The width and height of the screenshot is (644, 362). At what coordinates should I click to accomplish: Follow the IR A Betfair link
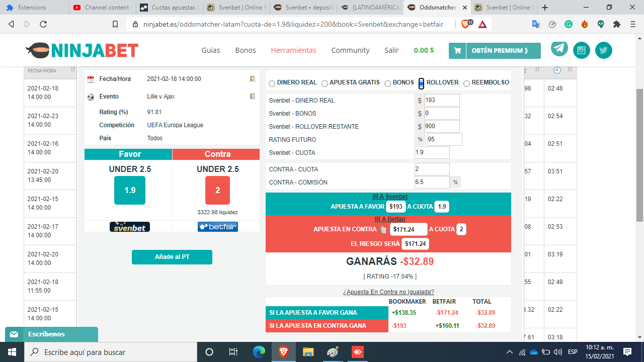point(390,219)
